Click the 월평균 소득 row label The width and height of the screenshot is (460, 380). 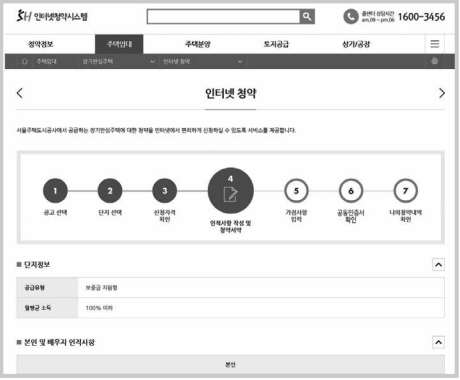tap(48, 308)
